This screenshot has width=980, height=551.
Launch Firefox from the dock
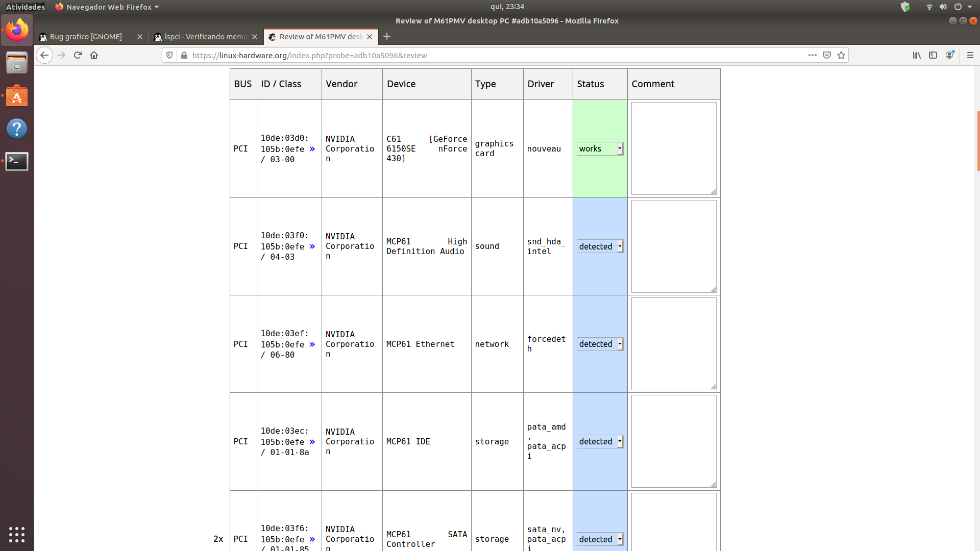point(17,30)
